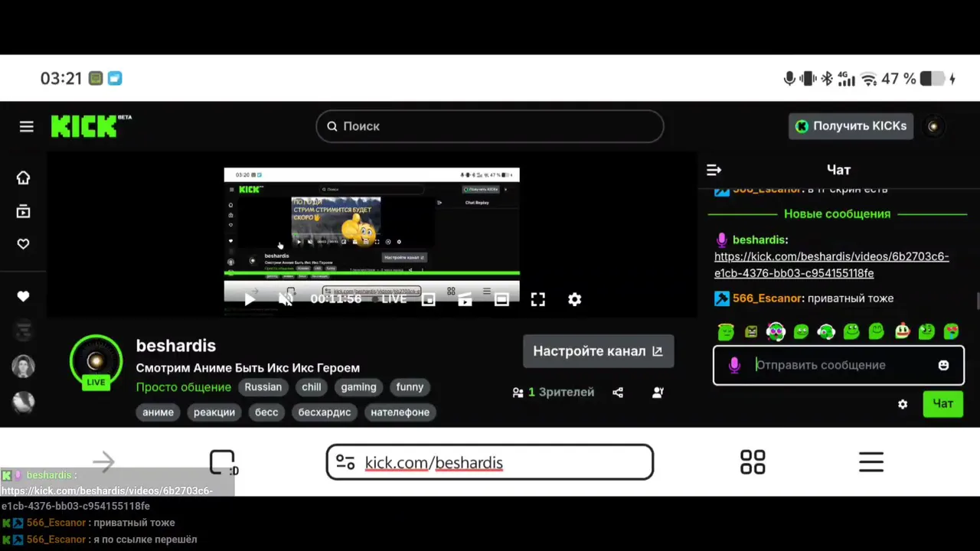Image resolution: width=980 pixels, height=551 pixels.
Task: Open the user avatar in header
Action: [x=933, y=126]
